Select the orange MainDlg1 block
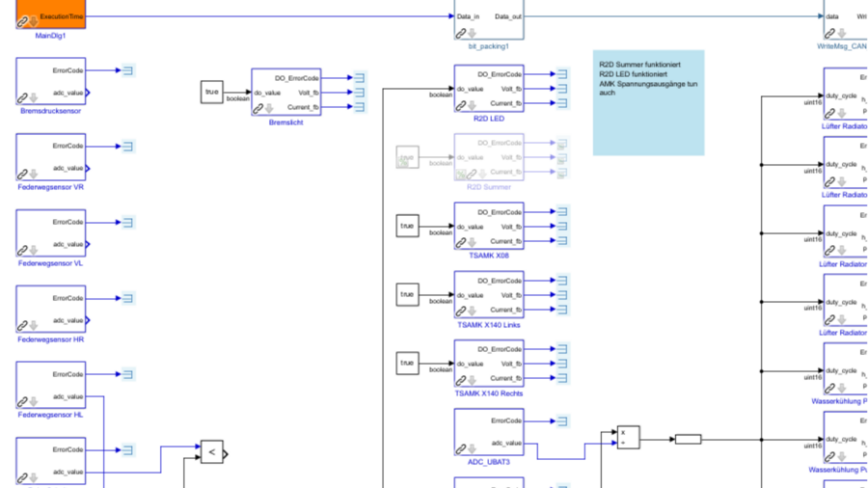The height and width of the screenshot is (488, 868). pyautogui.click(x=51, y=14)
